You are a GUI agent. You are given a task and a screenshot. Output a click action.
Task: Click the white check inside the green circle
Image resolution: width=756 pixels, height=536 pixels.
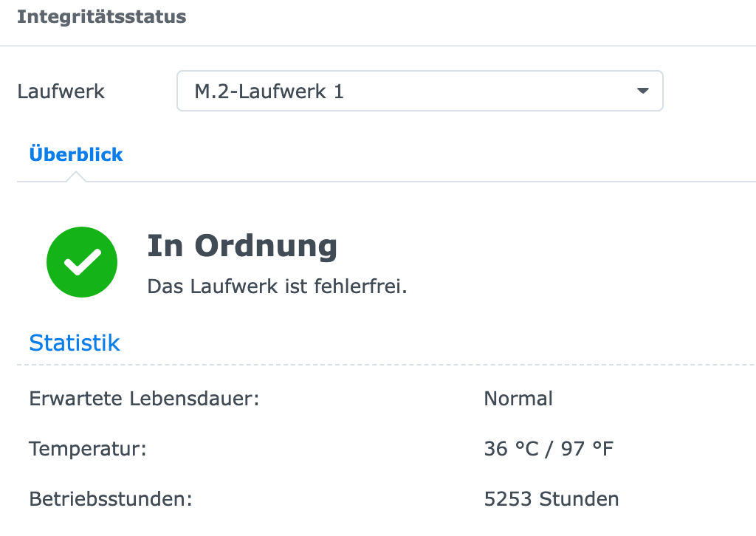click(x=83, y=262)
